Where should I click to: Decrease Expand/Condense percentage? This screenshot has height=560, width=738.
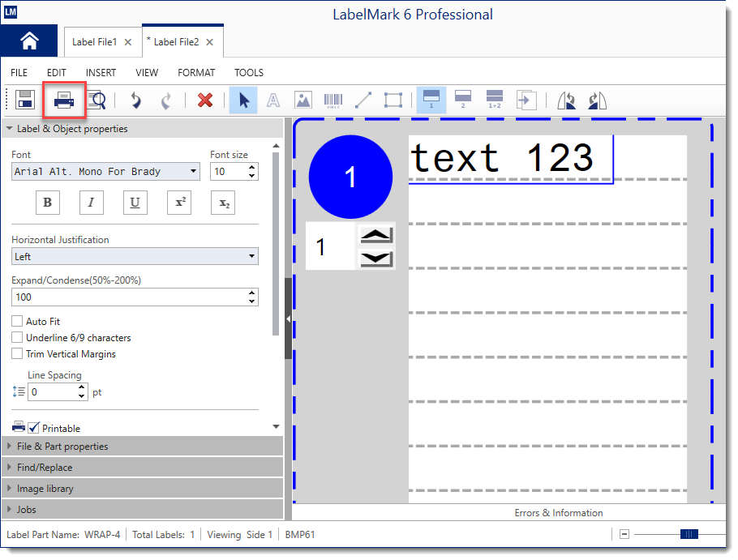click(252, 301)
